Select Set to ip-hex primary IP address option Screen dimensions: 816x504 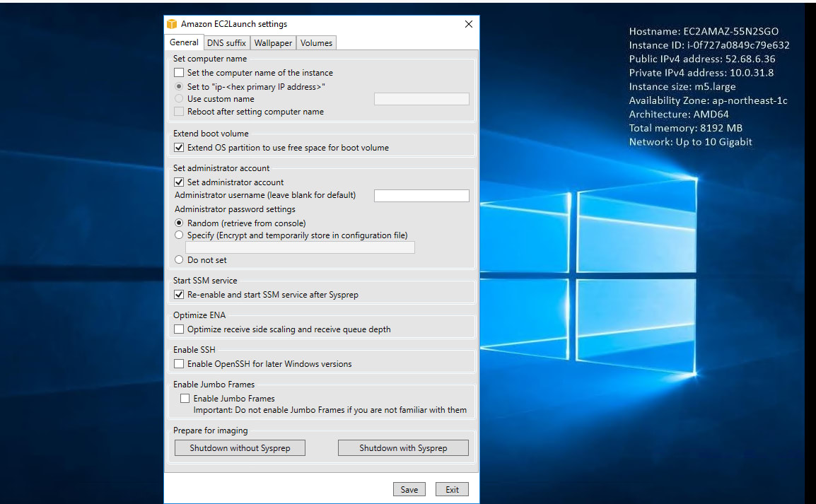[x=179, y=86]
